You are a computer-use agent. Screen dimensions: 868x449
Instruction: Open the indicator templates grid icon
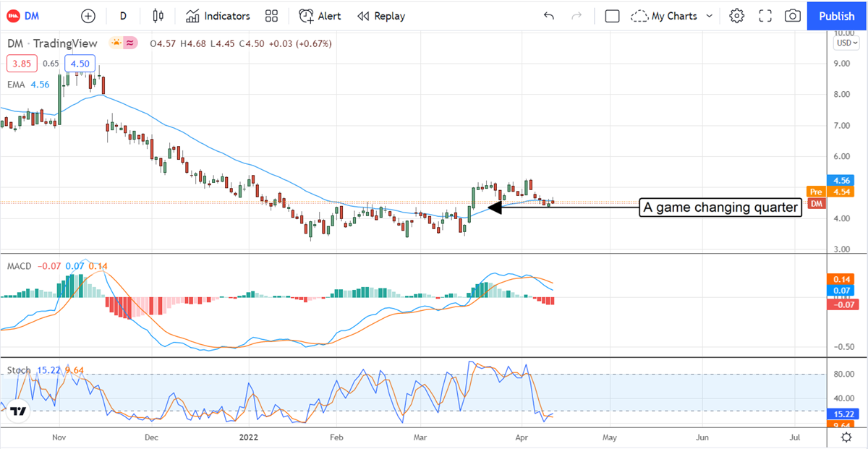[272, 16]
